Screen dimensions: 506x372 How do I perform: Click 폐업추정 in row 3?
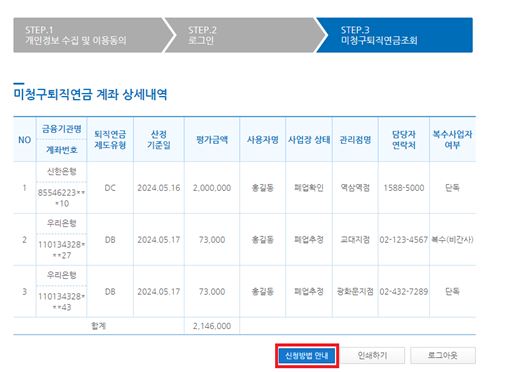coord(309,291)
